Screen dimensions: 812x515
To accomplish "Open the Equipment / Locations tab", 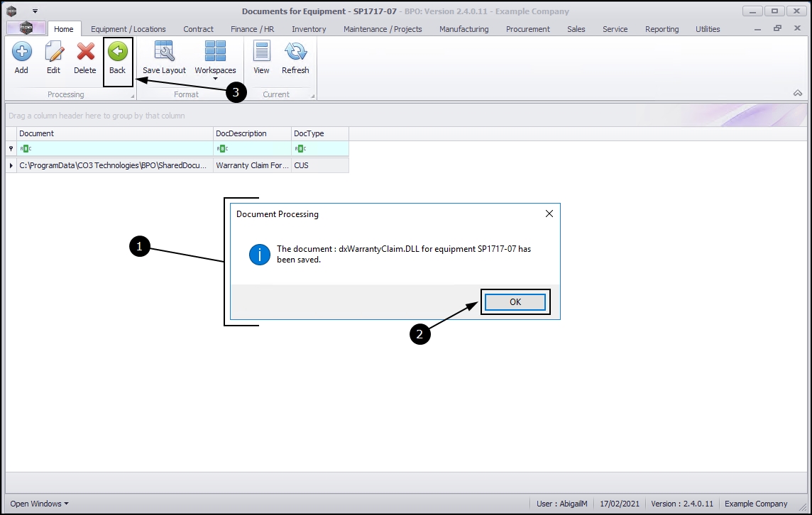I will (128, 29).
